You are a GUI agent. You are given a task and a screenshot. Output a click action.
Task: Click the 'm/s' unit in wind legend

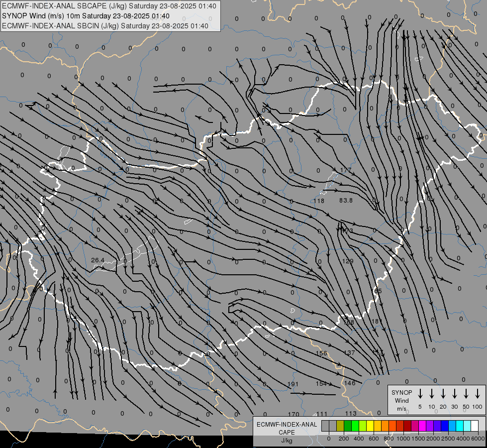click(x=401, y=409)
